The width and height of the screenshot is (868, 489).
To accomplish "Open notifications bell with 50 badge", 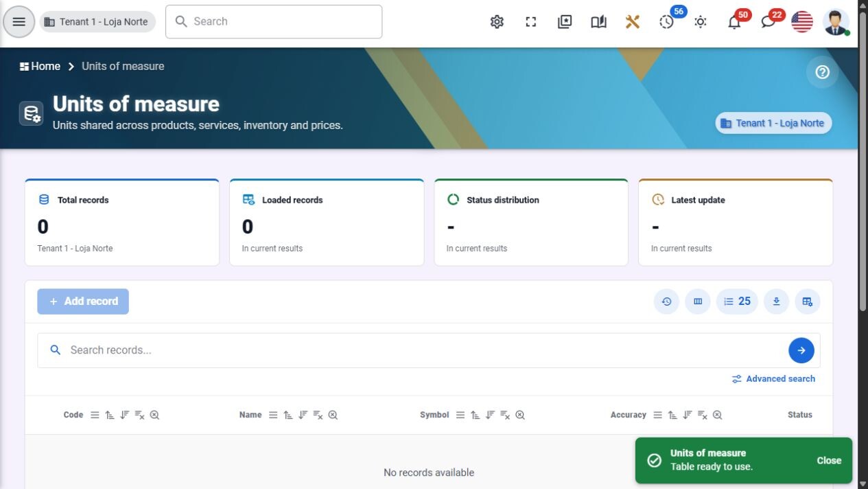I will [734, 22].
